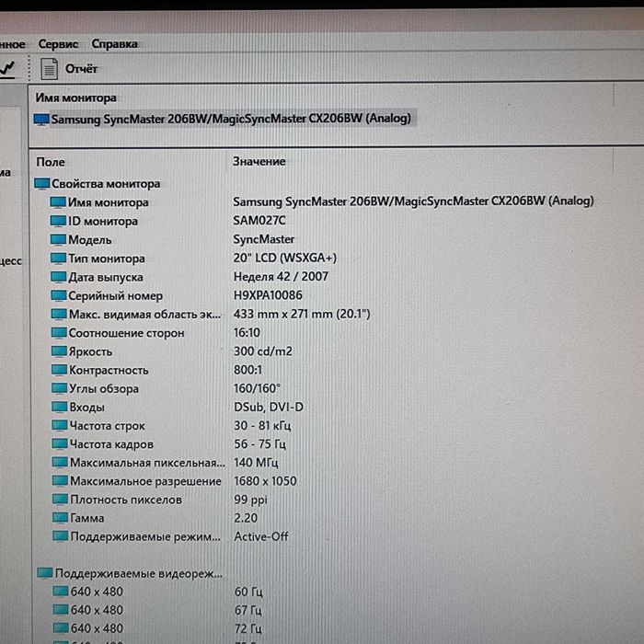
Task: Click icon next to Яркость
Action: tap(59, 351)
